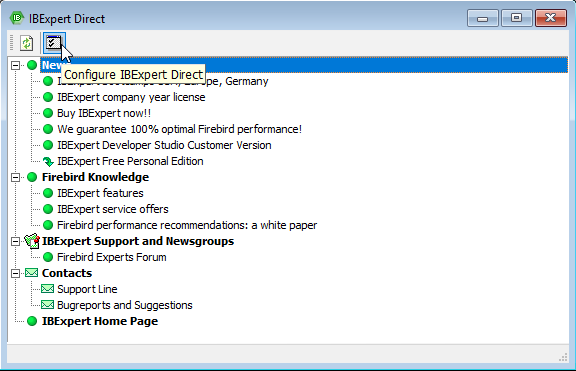576x371 pixels.
Task: Click green dot beside Firebird performance recommendations
Action: point(48,225)
